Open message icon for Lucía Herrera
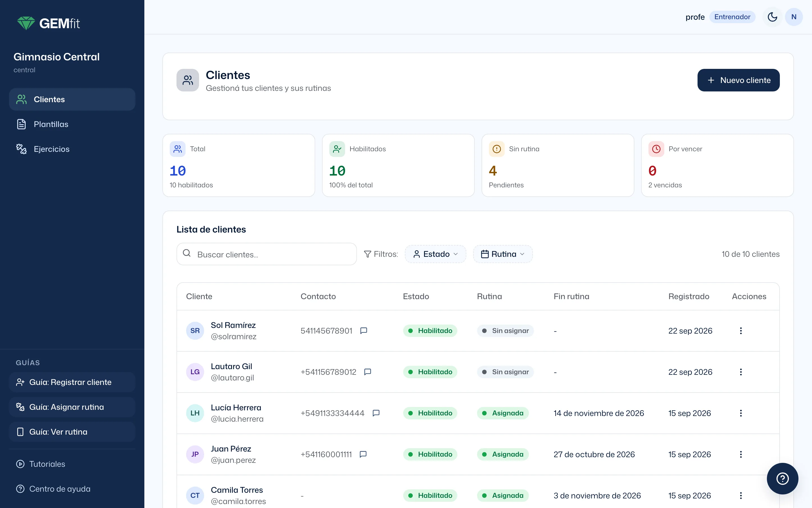Image resolution: width=812 pixels, height=508 pixels. [376, 413]
